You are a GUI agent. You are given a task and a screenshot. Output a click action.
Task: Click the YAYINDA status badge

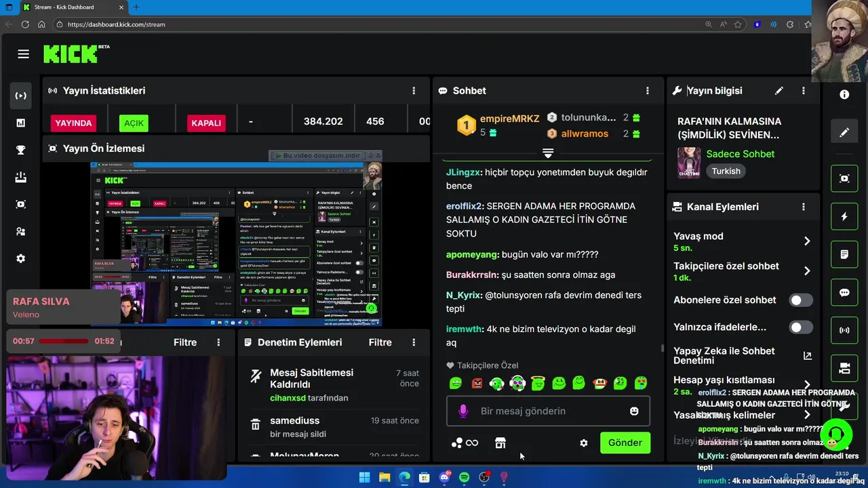73,123
